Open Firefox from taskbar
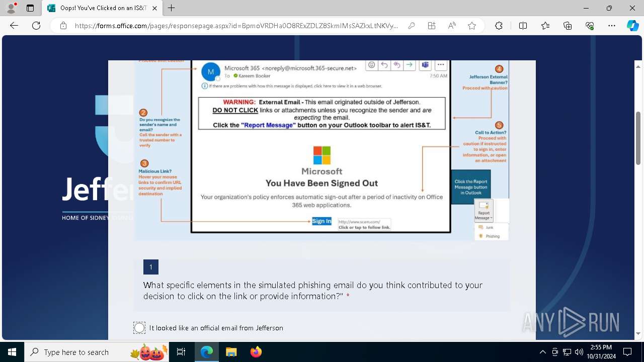Viewport: 644px width, 362px height. pyautogui.click(x=256, y=352)
